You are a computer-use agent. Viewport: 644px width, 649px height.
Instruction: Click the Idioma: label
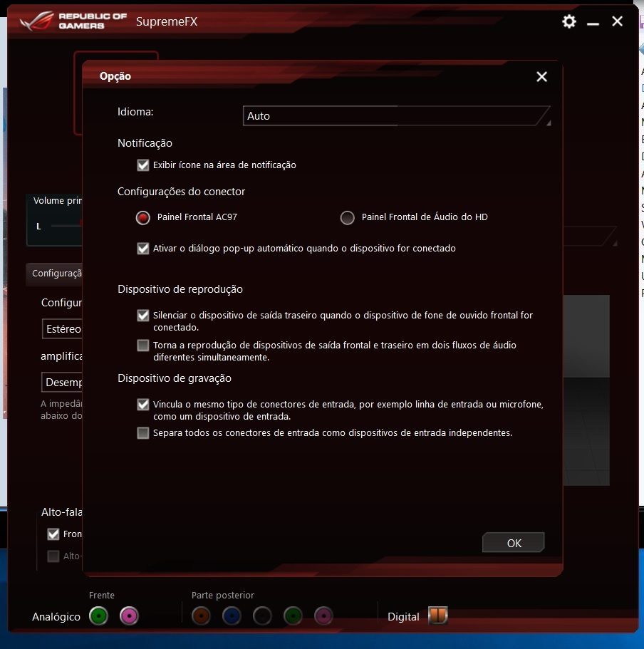coord(135,112)
